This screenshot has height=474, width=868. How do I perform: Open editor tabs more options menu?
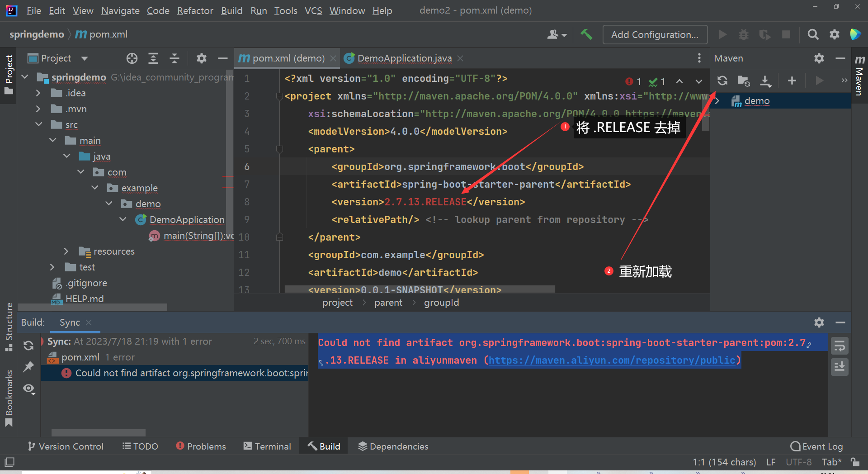699,58
